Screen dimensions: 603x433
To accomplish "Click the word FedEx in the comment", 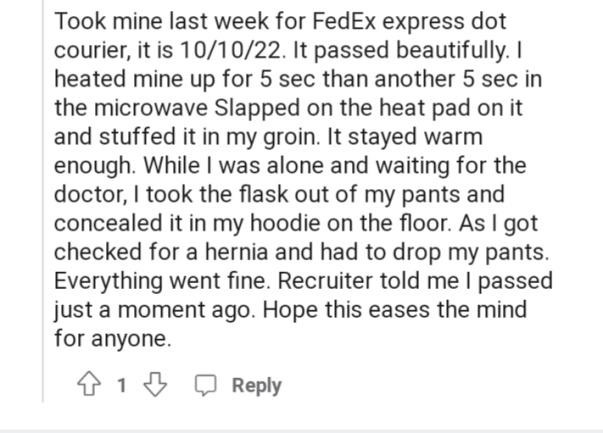I will tap(343, 21).
